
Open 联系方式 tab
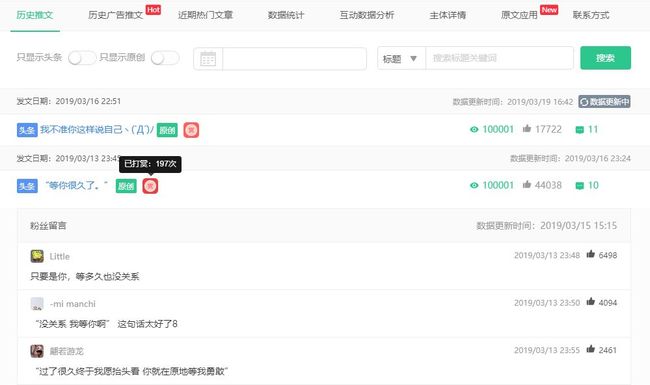coord(591,15)
